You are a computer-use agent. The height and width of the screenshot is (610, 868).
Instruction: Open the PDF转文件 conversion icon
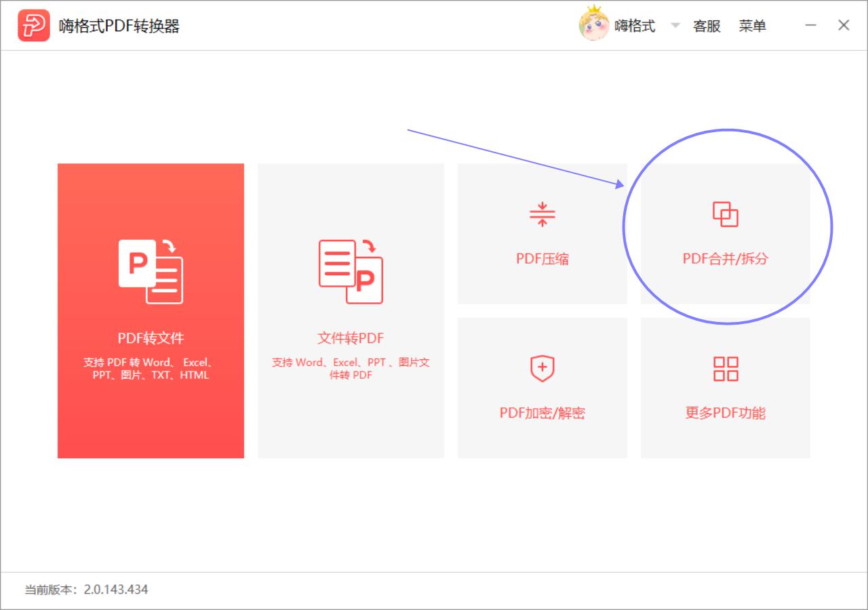pos(151,271)
